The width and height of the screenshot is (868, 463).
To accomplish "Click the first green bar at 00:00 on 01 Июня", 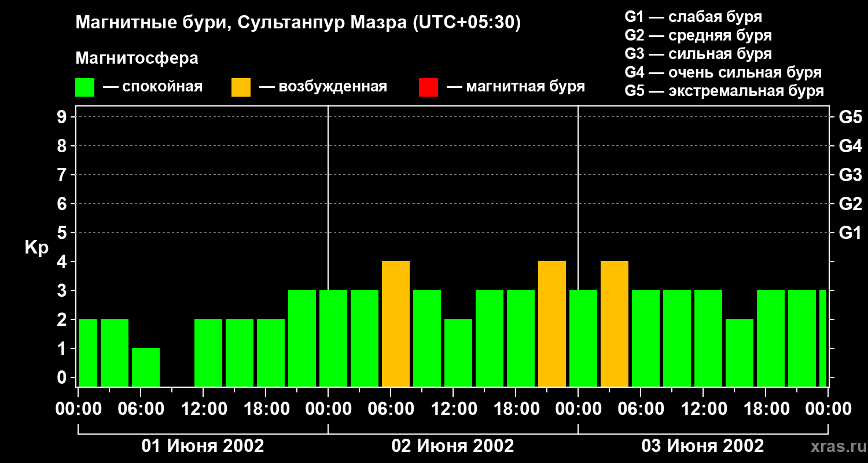I will pos(88,353).
